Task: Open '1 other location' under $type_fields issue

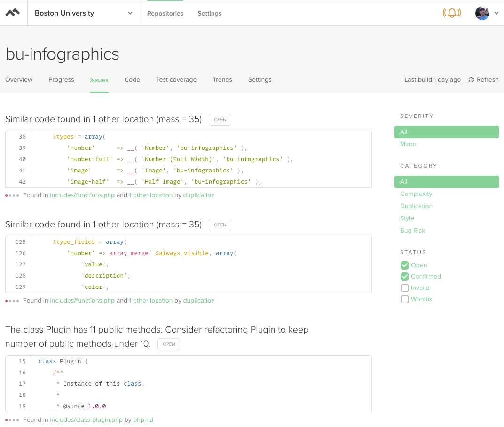Action: [151, 301]
